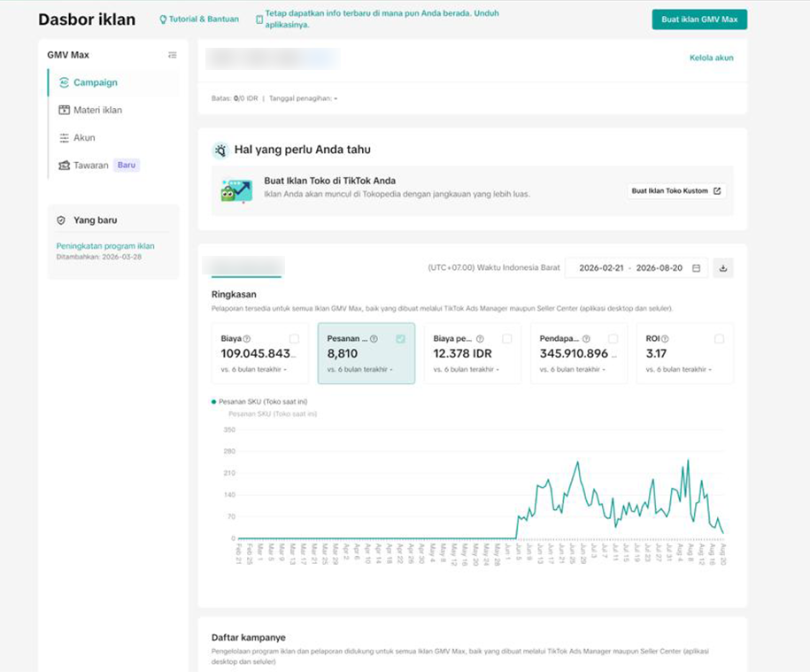This screenshot has height=672, width=810.
Task: Click the Materi iklan sidebar icon
Action: click(64, 110)
